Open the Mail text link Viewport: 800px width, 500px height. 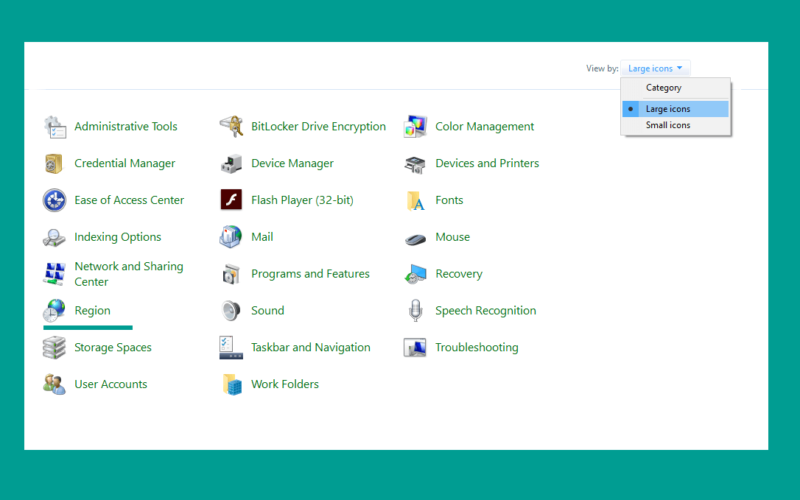pos(262,237)
